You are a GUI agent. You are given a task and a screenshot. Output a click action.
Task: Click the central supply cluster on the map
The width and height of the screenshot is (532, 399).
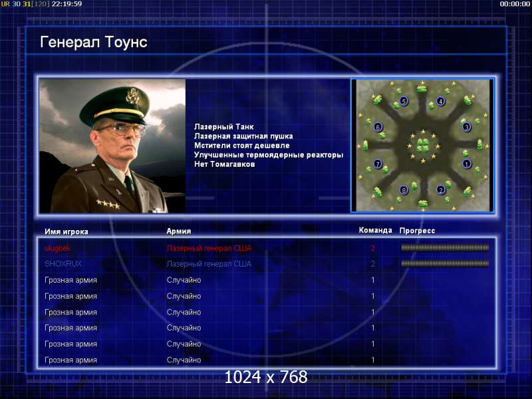422,145
